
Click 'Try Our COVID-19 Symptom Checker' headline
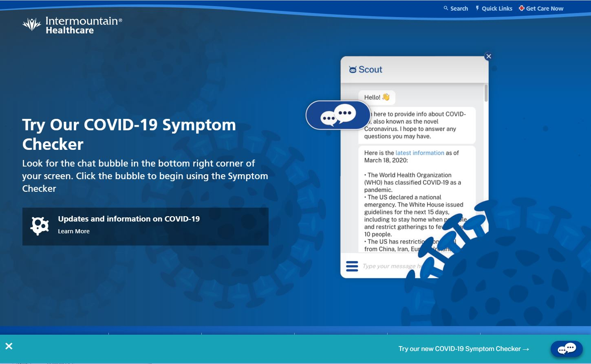(x=129, y=134)
